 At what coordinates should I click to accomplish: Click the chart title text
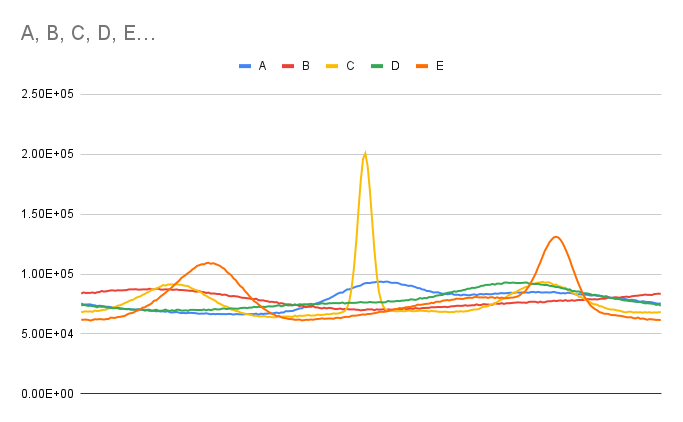coord(88,34)
